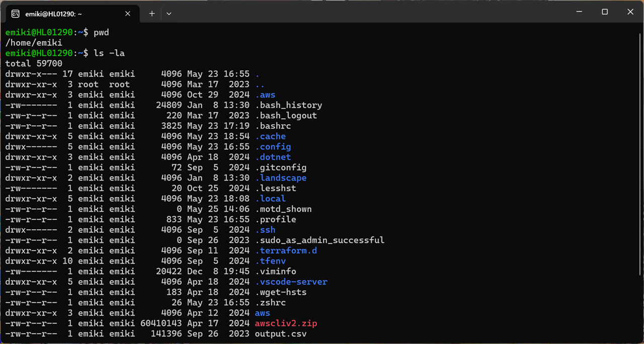The width and height of the screenshot is (644, 344).
Task: Click the .viminfo file name
Action: click(276, 272)
